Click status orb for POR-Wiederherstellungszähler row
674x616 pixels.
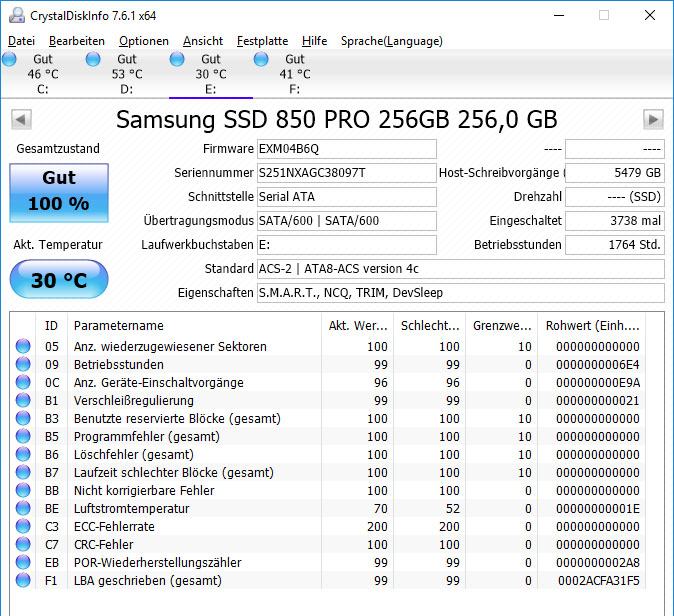(x=23, y=562)
